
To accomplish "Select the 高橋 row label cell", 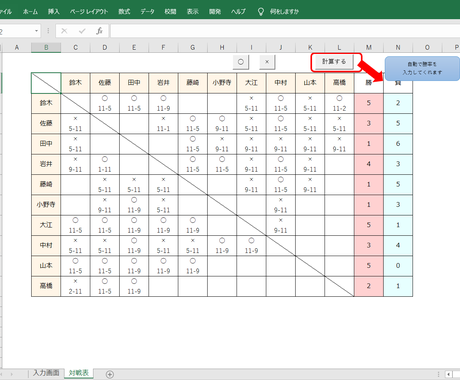I will [46, 286].
